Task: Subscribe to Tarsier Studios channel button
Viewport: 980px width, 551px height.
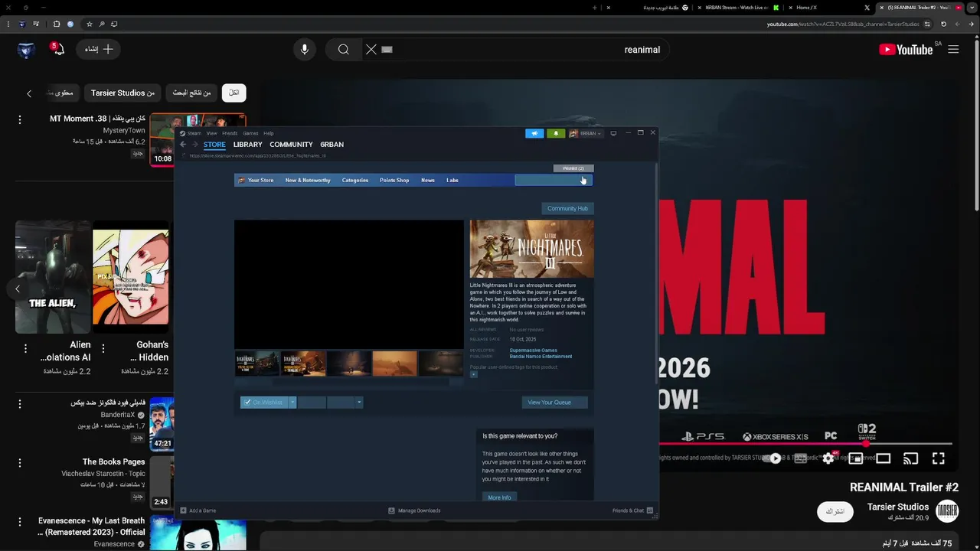Action: (835, 511)
